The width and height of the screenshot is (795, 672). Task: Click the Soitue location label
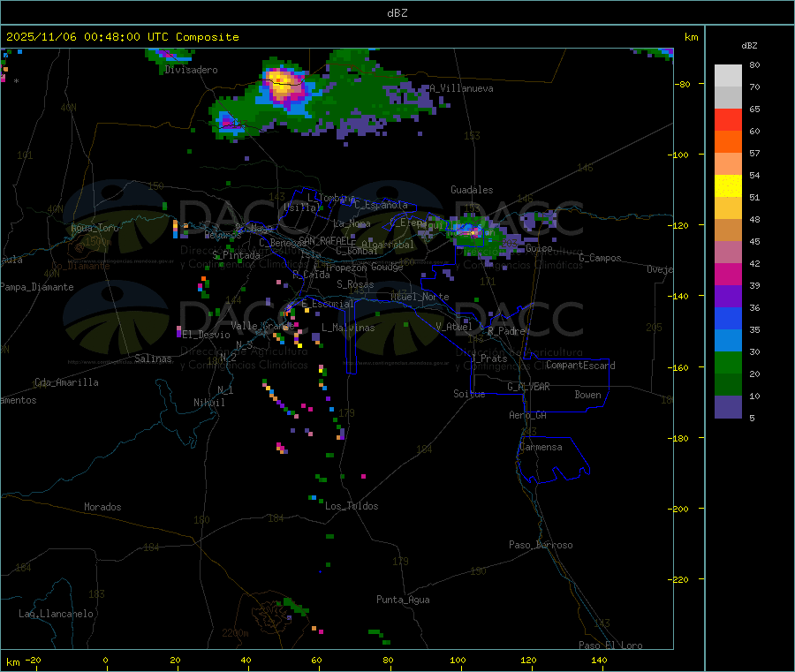pyautogui.click(x=469, y=394)
